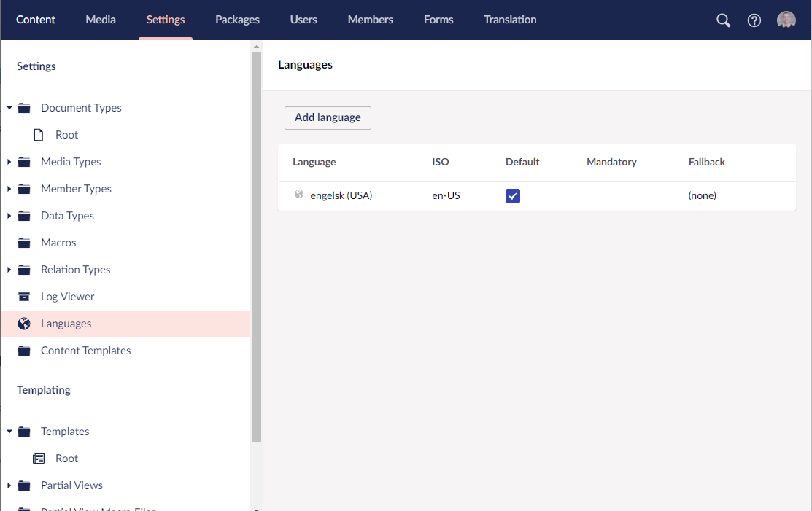Click the template icon next to Root under Templates
The height and width of the screenshot is (511, 812).
click(x=38, y=458)
